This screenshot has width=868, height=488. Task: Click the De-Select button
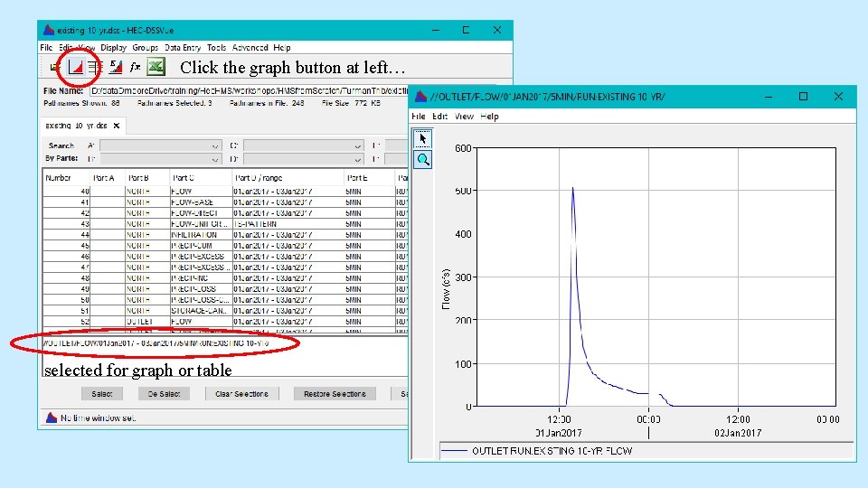coord(164,394)
